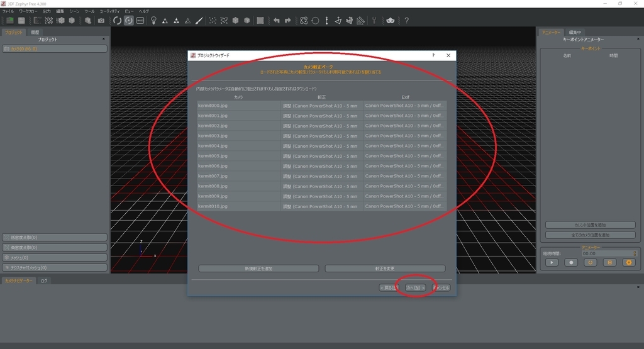Click the wizard dialog help question mark
The height and width of the screenshot is (349, 644).
coord(433,55)
